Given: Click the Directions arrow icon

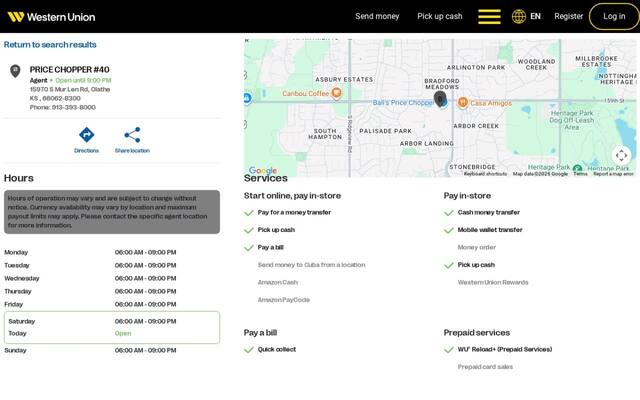Looking at the screenshot, I should pyautogui.click(x=87, y=135).
